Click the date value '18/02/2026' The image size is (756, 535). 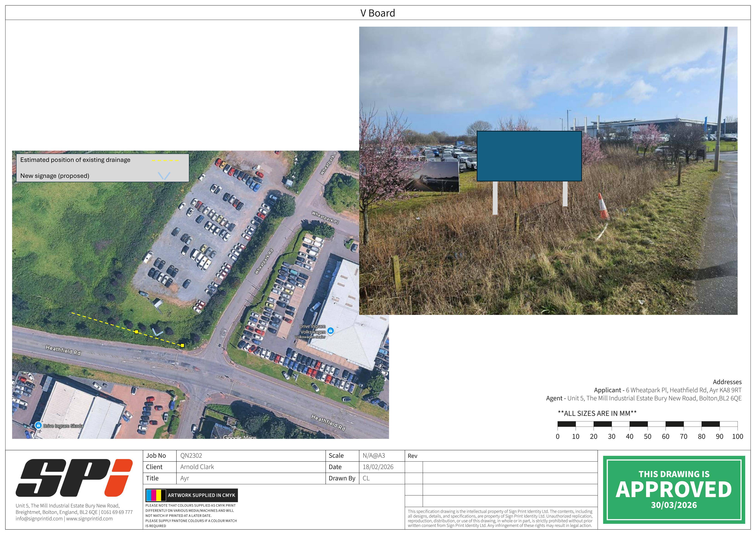378,467
